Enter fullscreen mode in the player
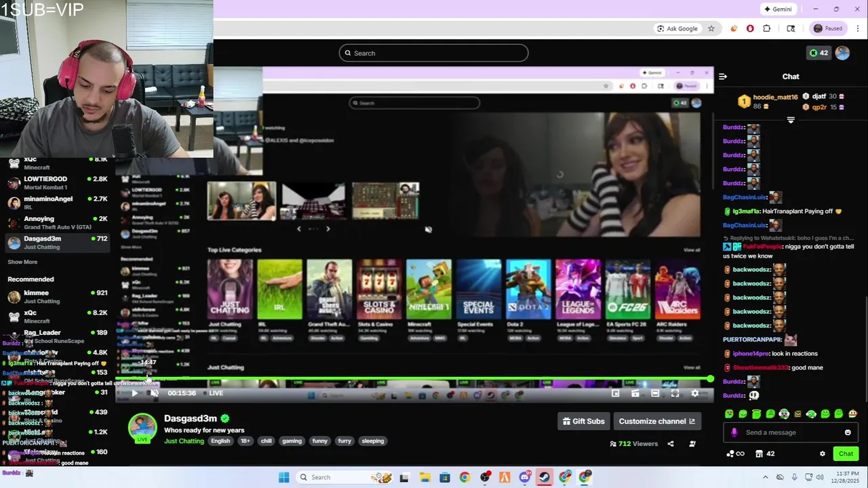The height and width of the screenshot is (488, 868). click(x=675, y=393)
